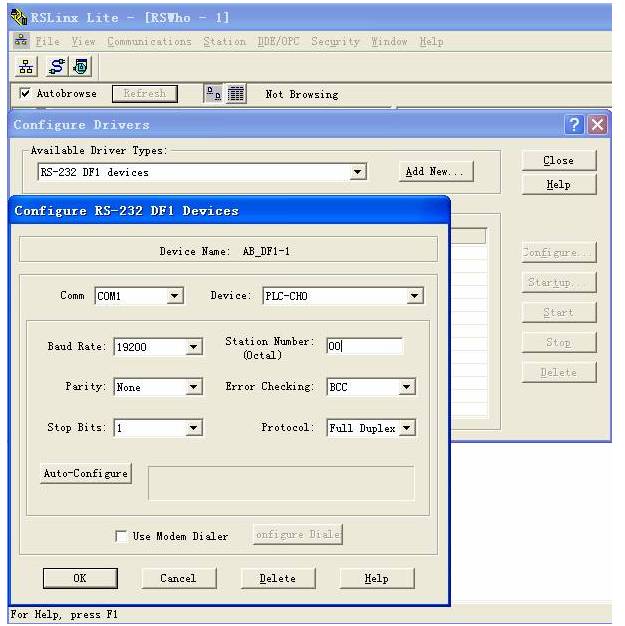Screen dimensions: 625x626
Task: Open the Communications menu
Action: click(149, 41)
